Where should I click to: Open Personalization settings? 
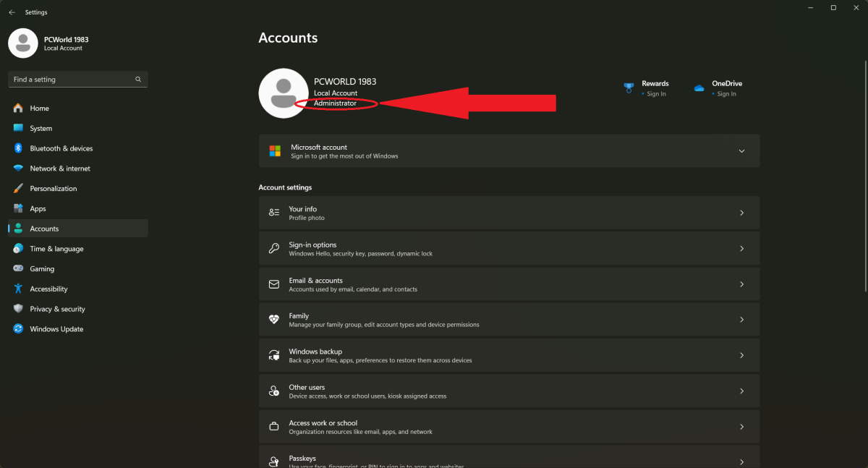(17, 188)
